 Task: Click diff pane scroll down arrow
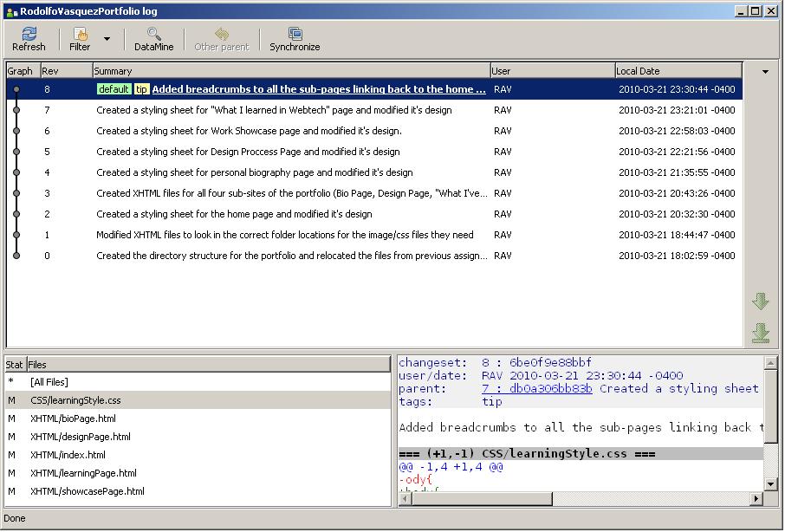pyautogui.click(x=770, y=484)
